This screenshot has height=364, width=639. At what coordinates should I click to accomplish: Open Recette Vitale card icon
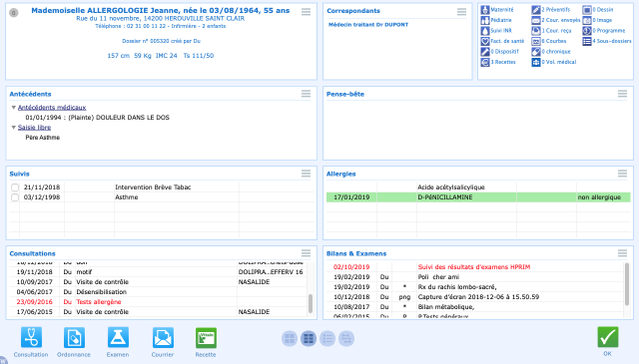[206, 337]
